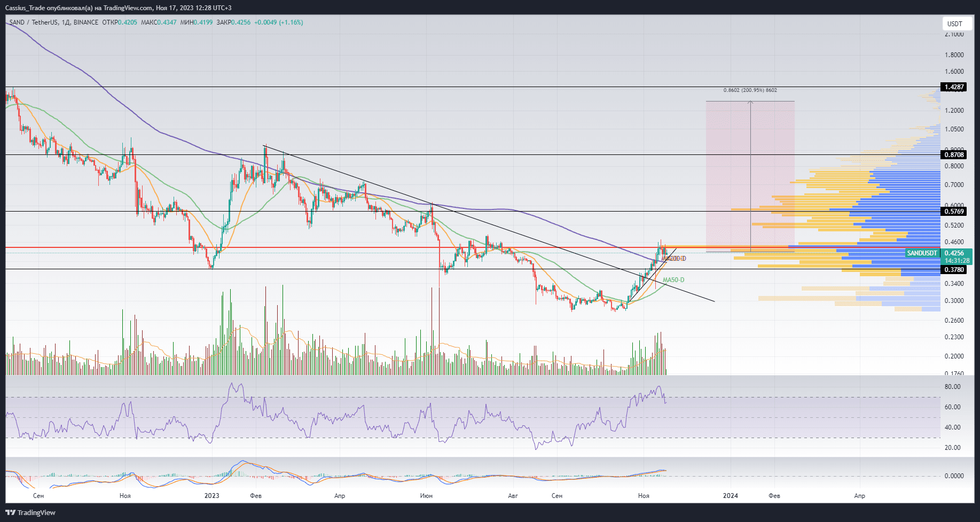Select the 0.8708 horizontal line price label

(x=954, y=155)
